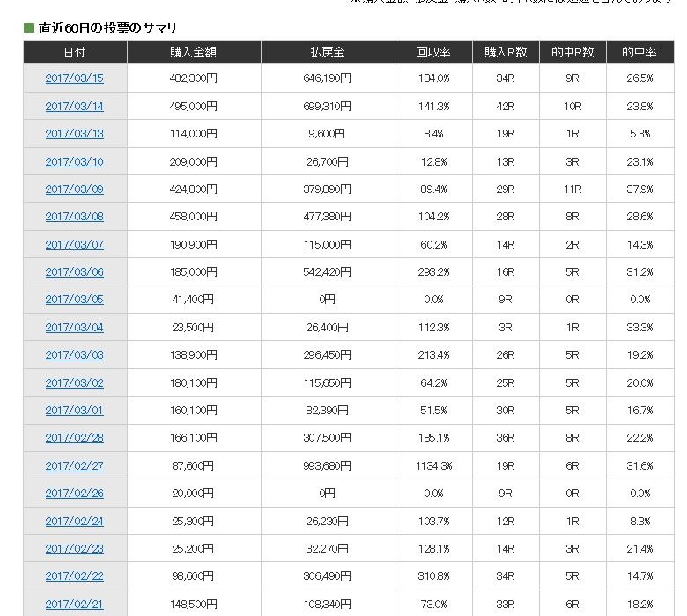
Task: Select the 41,400円 purchase amount cell
Action: pyautogui.click(x=194, y=300)
